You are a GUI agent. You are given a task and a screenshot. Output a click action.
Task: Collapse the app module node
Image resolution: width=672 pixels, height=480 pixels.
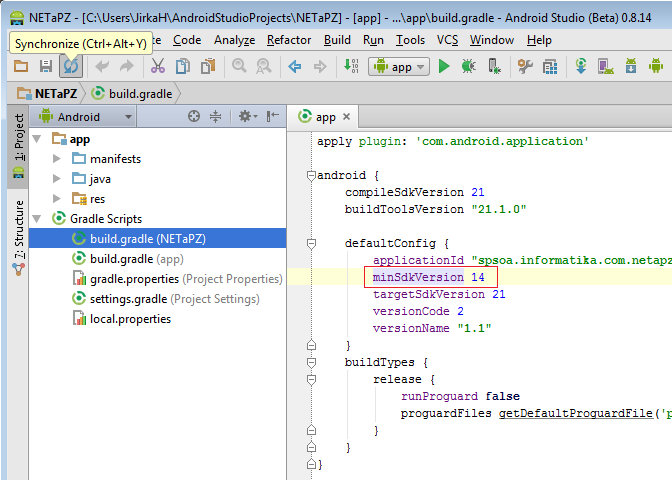point(37,139)
